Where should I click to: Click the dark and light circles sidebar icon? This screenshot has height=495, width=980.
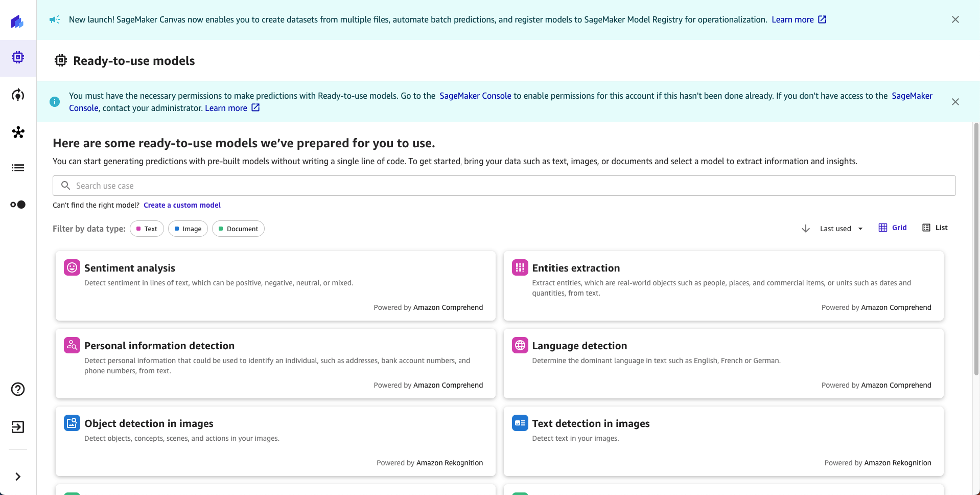click(x=18, y=205)
